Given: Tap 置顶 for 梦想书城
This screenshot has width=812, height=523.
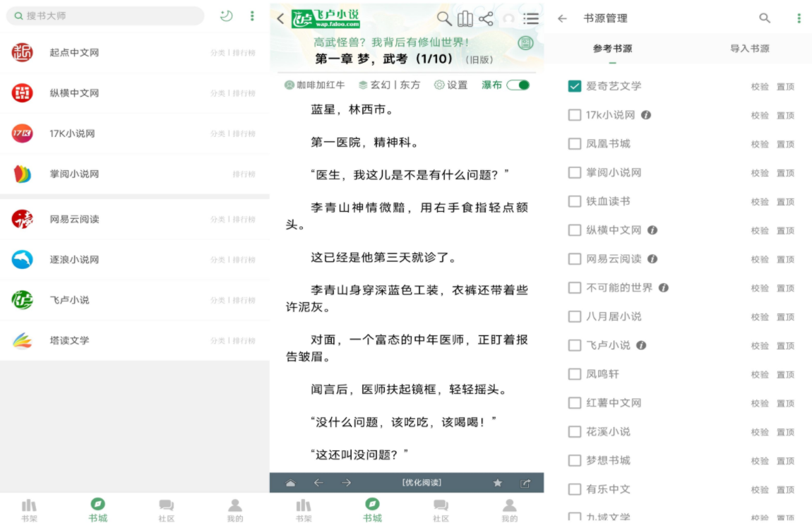Looking at the screenshot, I should click(786, 461).
